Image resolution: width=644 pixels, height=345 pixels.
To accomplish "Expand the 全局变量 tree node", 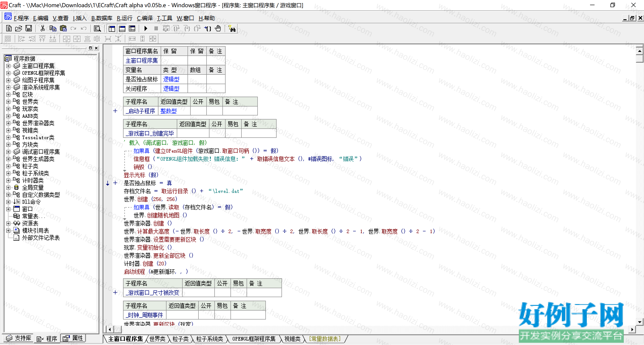I will coord(8,188).
